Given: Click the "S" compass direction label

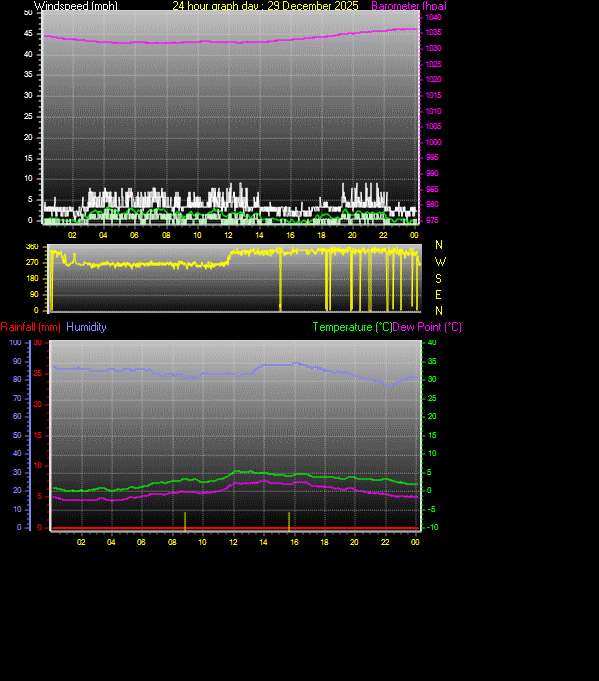Looking at the screenshot, I should pyautogui.click(x=439, y=278).
